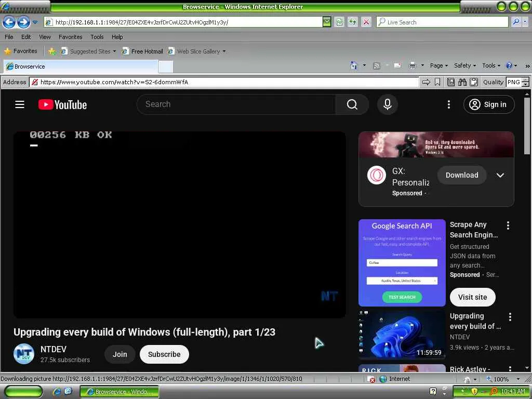Screen dimensions: 532x399
Task: Click the Join button
Action: [120, 354]
